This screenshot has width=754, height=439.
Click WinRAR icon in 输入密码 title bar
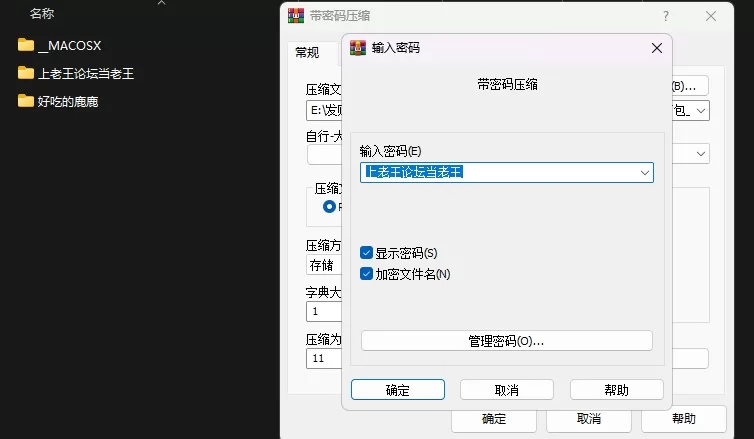(x=358, y=48)
